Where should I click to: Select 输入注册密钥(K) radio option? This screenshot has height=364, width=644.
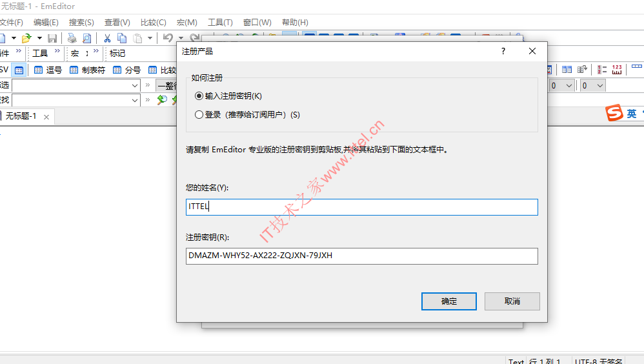[228, 96]
